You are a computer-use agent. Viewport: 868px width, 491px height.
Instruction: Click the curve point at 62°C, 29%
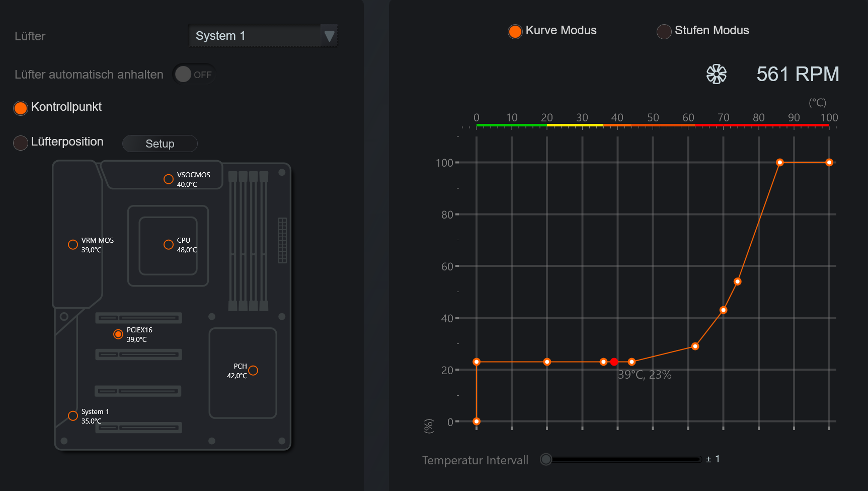click(x=695, y=346)
